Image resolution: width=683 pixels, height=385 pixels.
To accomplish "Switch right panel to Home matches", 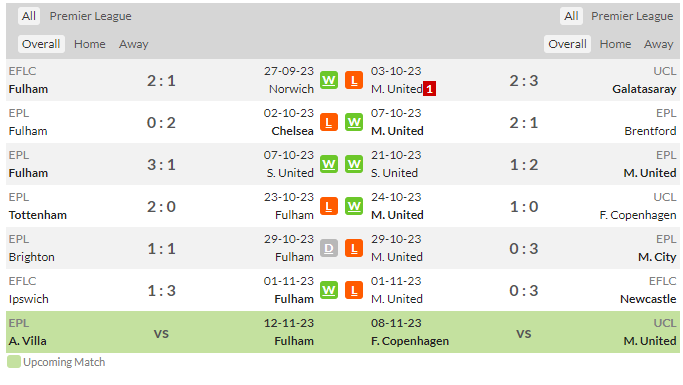I will pyautogui.click(x=615, y=44).
